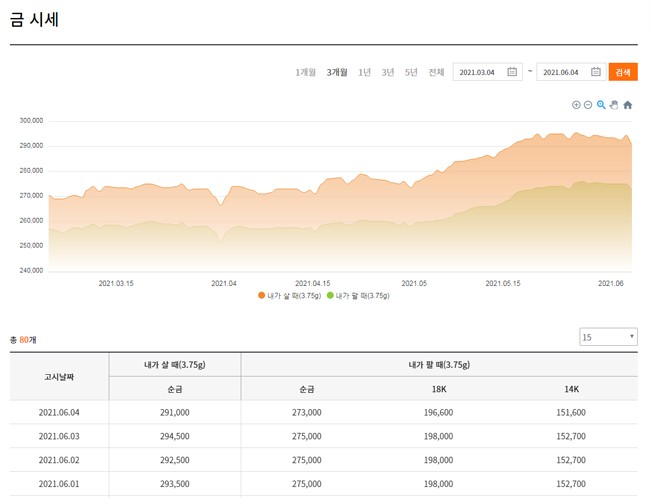Image resolution: width=650 pixels, height=498 pixels.
Task: Open calendar icon for start date 2021.03.04
Action: [512, 72]
